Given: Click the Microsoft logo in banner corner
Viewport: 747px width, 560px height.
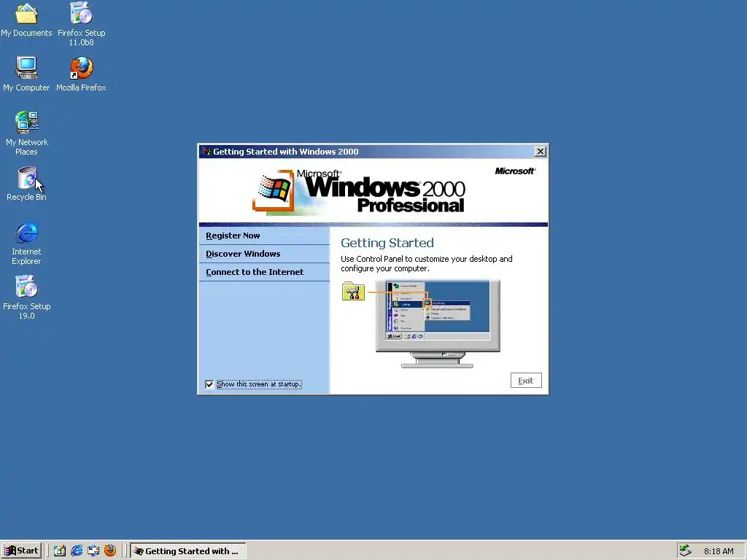Looking at the screenshot, I should click(515, 171).
